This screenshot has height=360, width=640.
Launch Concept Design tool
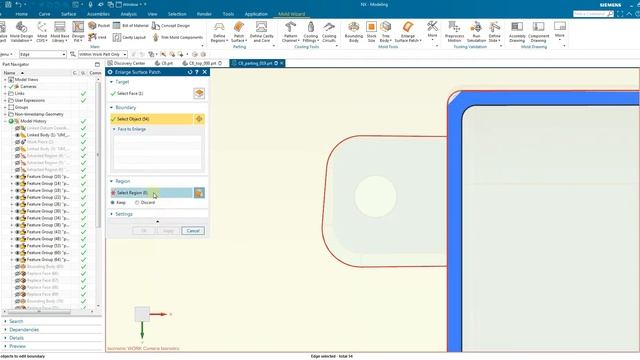pos(171,26)
